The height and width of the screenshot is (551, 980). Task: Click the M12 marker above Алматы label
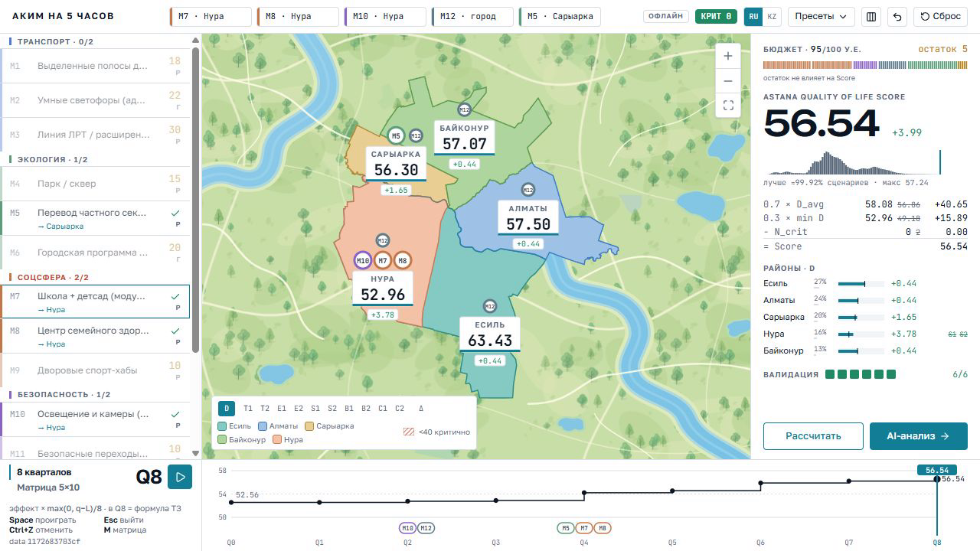(528, 190)
